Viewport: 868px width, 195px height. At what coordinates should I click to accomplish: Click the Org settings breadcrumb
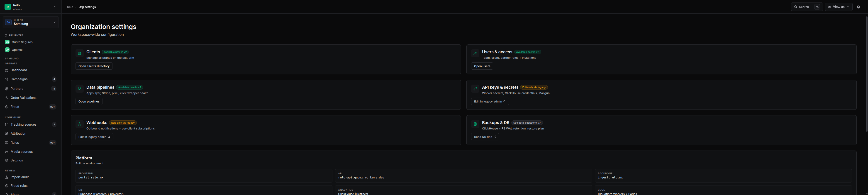[x=87, y=7]
